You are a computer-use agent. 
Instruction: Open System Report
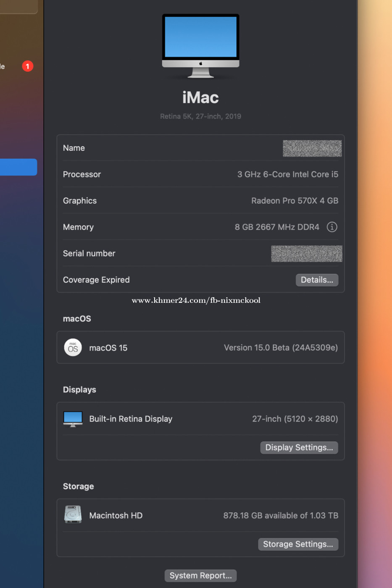(x=201, y=576)
